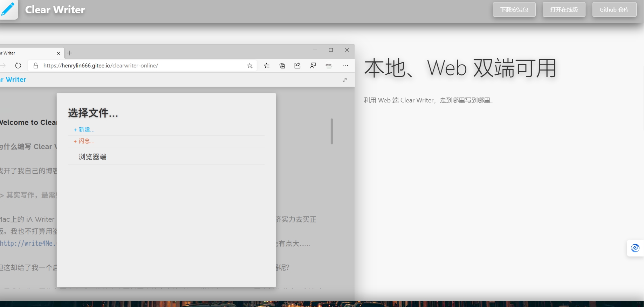Click the Share icon in browser toolbar

pyautogui.click(x=297, y=66)
